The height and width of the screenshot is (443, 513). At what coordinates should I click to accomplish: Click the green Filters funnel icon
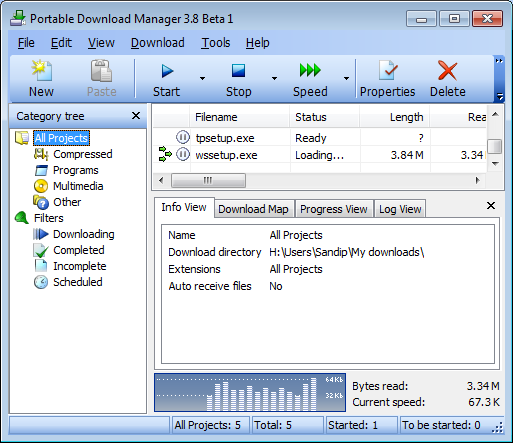(22, 218)
